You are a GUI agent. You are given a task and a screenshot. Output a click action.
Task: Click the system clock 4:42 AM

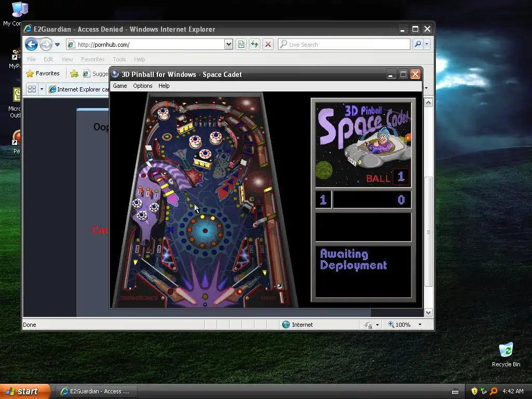pyautogui.click(x=513, y=391)
